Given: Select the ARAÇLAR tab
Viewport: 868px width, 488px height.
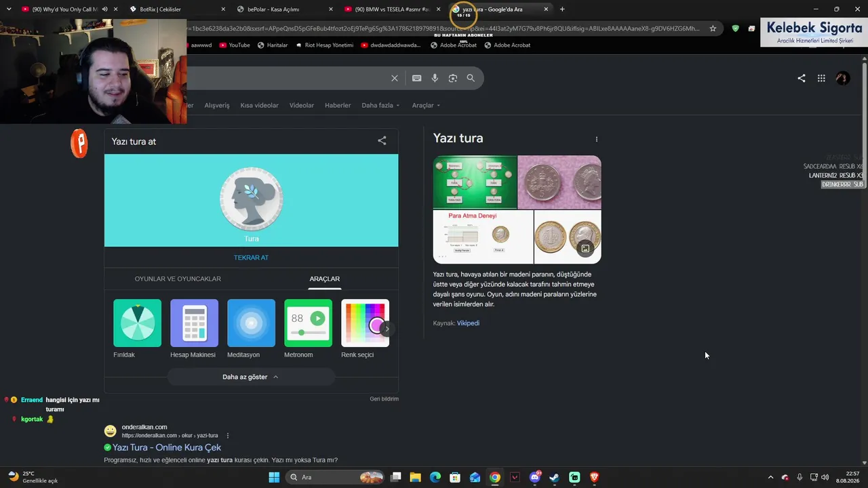Looking at the screenshot, I should tap(325, 279).
